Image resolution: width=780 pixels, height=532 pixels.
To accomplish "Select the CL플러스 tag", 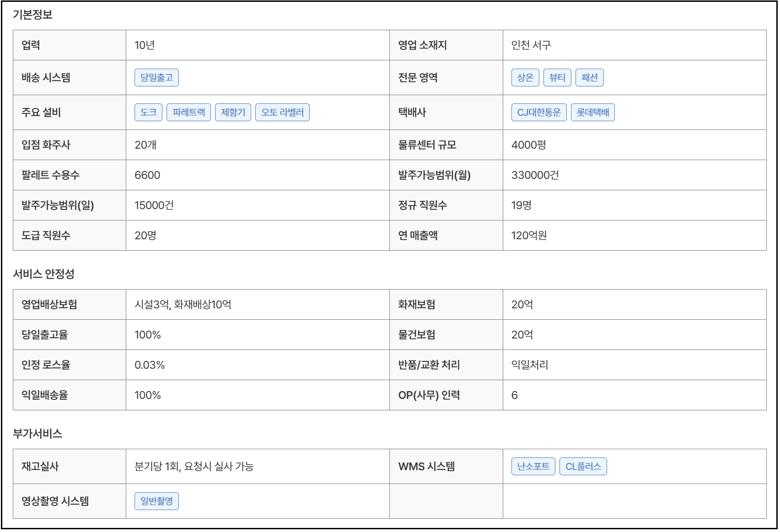I will point(583,467).
